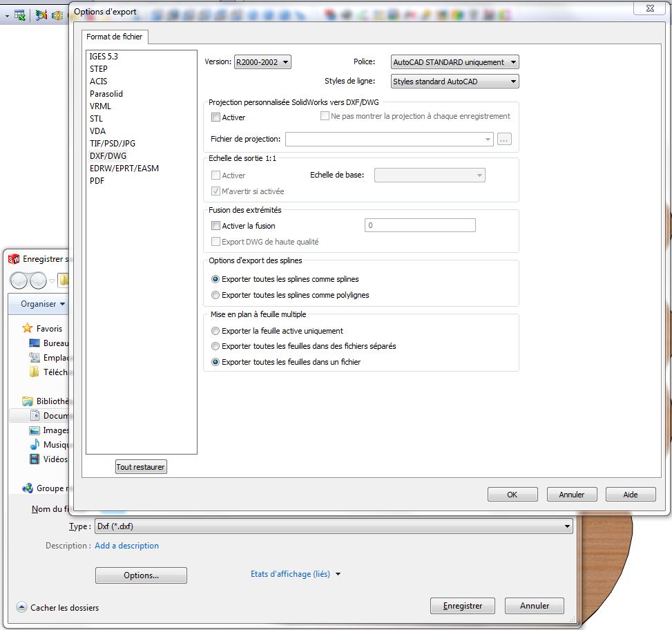Select Parasolid in the format list

click(x=106, y=94)
